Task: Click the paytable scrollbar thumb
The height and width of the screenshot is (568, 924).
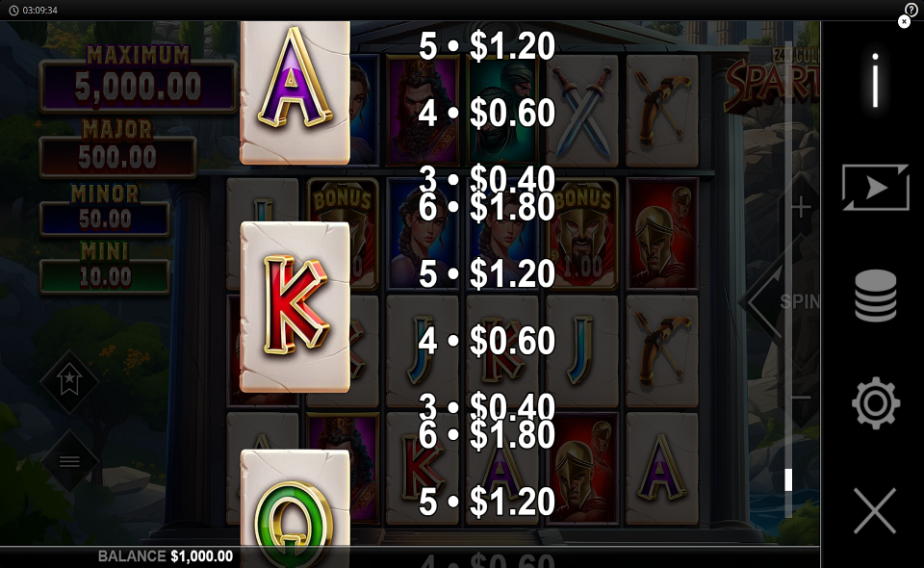Action: coord(788,479)
